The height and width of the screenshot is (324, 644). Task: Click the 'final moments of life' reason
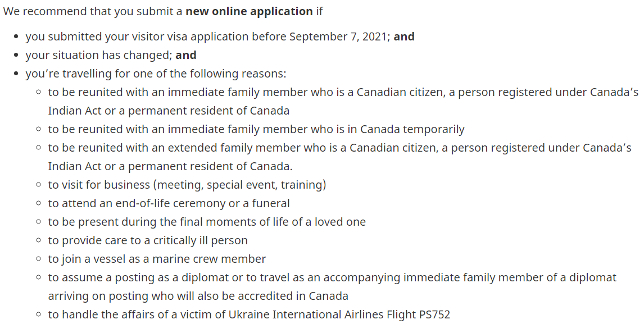[x=207, y=222]
